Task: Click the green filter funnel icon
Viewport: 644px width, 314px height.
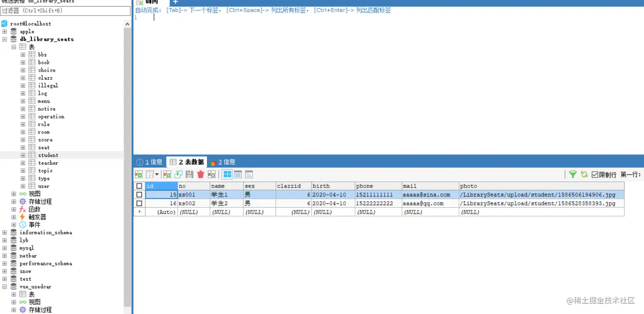Action: click(x=573, y=174)
